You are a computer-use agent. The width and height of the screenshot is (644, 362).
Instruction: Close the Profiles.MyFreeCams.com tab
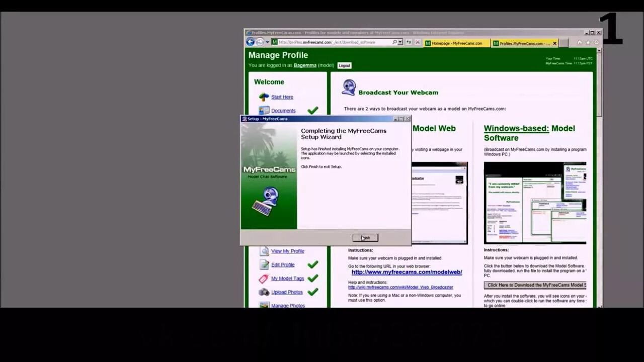[x=554, y=43]
